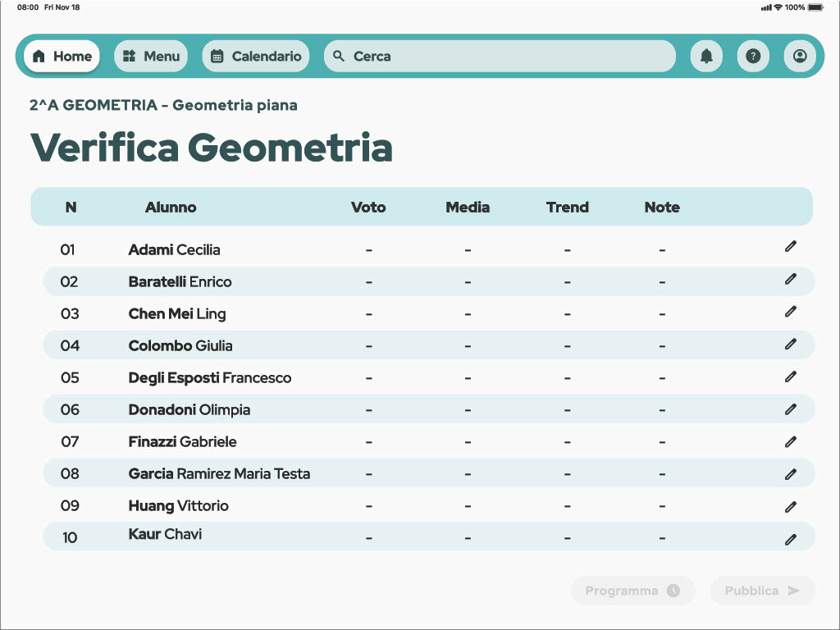Go to the Home tab

point(62,57)
